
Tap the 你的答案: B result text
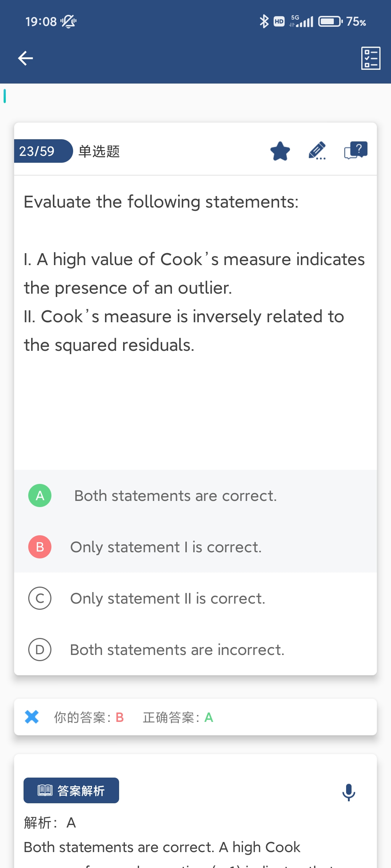(89, 717)
